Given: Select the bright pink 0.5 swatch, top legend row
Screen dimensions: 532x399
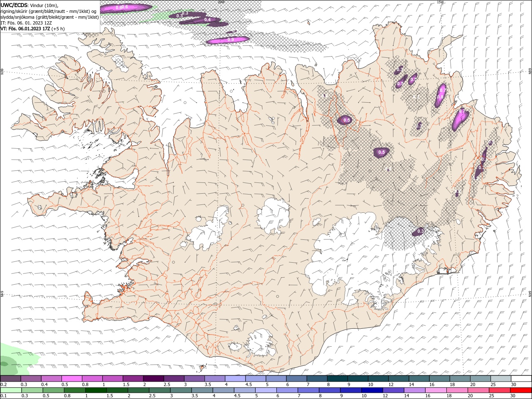Looking at the screenshot, I should pyautogui.click(x=71, y=379).
